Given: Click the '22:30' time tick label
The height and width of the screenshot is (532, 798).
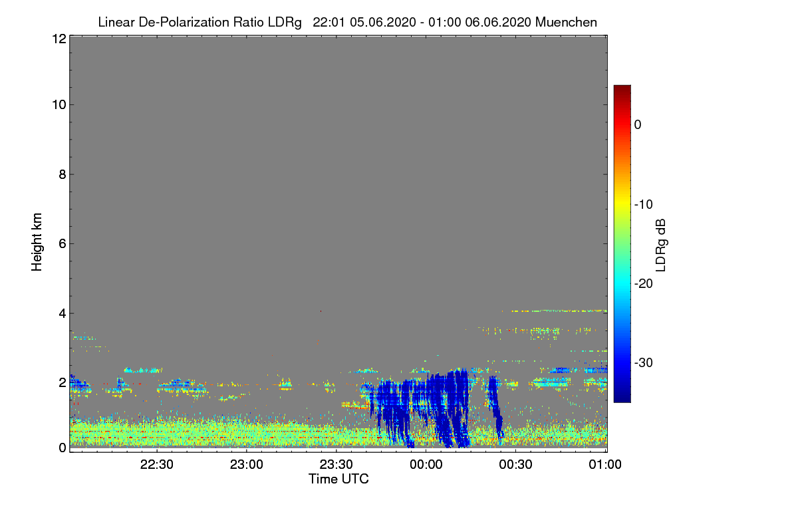Looking at the screenshot, I should click(x=157, y=465).
